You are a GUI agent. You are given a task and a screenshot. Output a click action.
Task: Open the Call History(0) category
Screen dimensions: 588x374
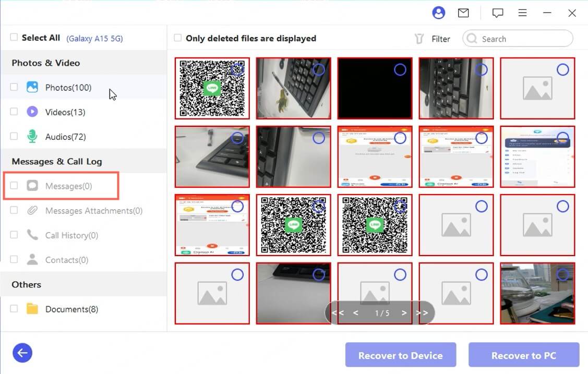click(x=83, y=235)
